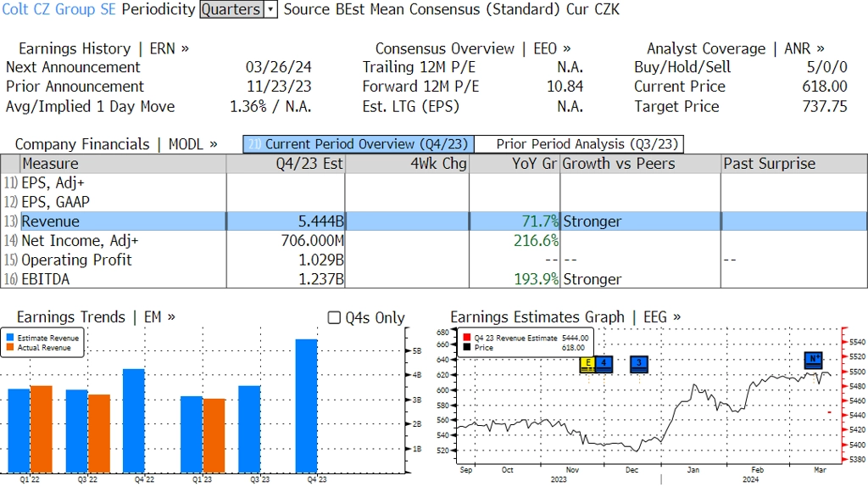Screen dimensions: 868x487
Task: Click the Prior Announcement date 11/23/23
Action: [x=278, y=87]
